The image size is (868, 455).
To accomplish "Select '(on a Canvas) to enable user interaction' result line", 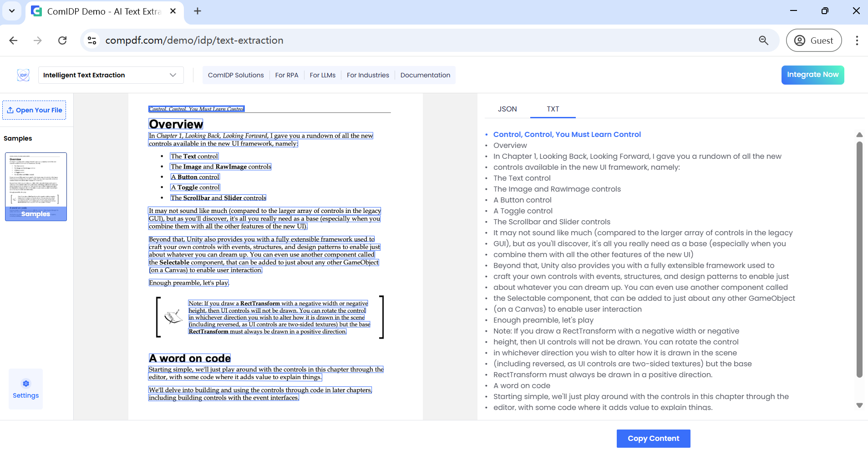I will 567,309.
